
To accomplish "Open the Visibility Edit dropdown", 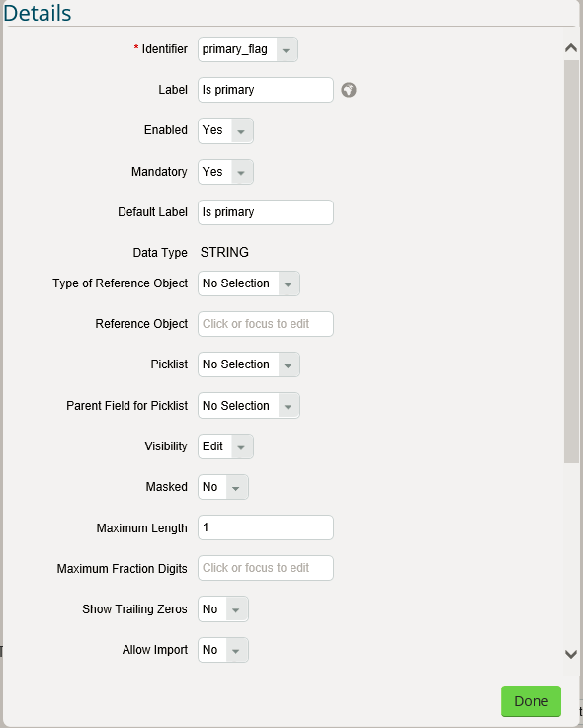I will 225,446.
